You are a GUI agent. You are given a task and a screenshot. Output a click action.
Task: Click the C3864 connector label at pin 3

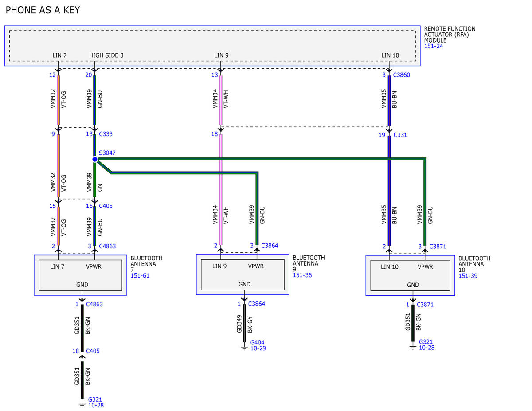270,245
